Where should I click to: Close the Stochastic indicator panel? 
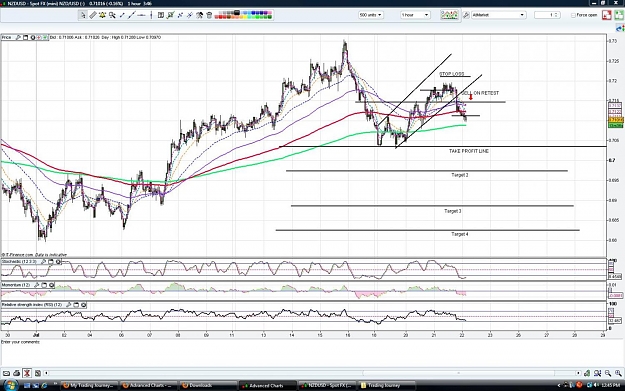(58, 262)
